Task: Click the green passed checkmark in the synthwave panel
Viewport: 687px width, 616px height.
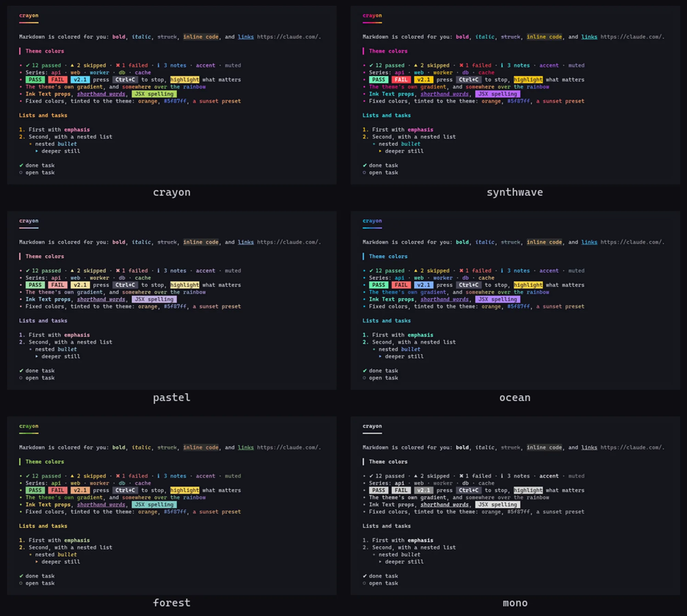Action: click(x=371, y=65)
